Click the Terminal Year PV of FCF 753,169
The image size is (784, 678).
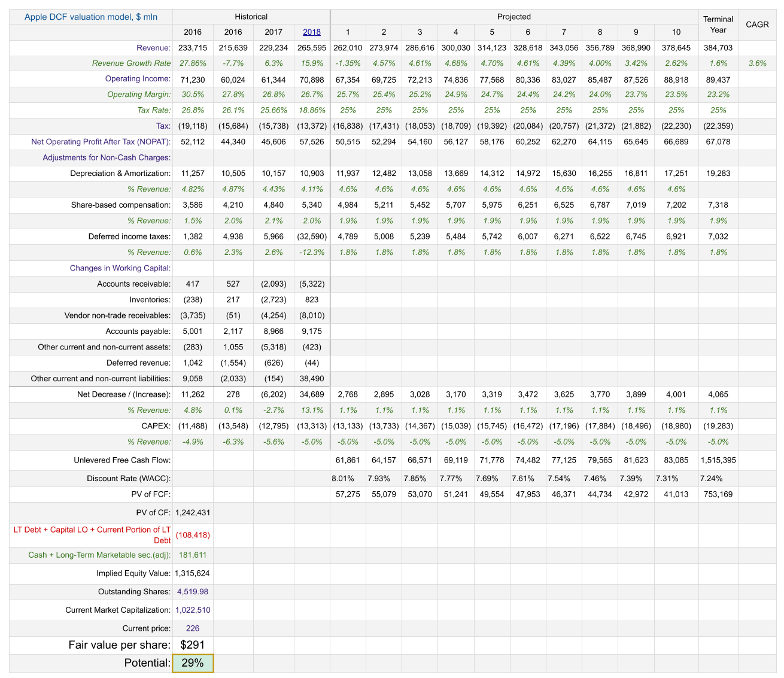tap(718, 494)
